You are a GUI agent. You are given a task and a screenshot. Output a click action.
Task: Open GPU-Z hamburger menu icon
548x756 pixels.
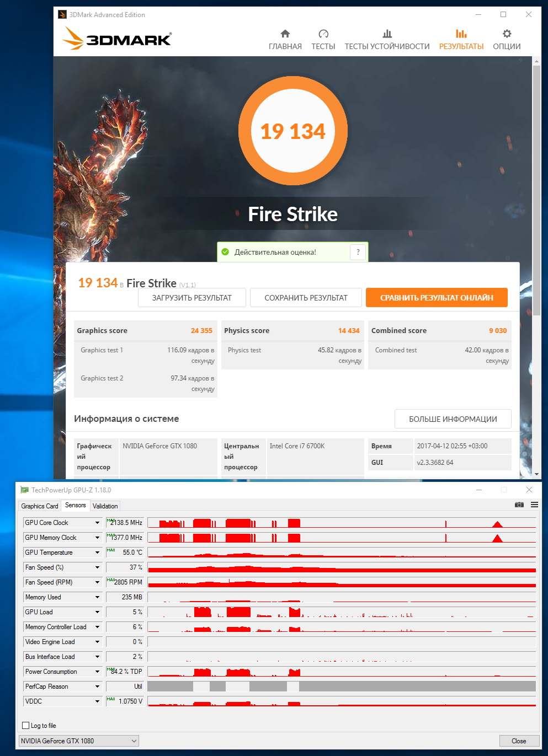(x=534, y=505)
